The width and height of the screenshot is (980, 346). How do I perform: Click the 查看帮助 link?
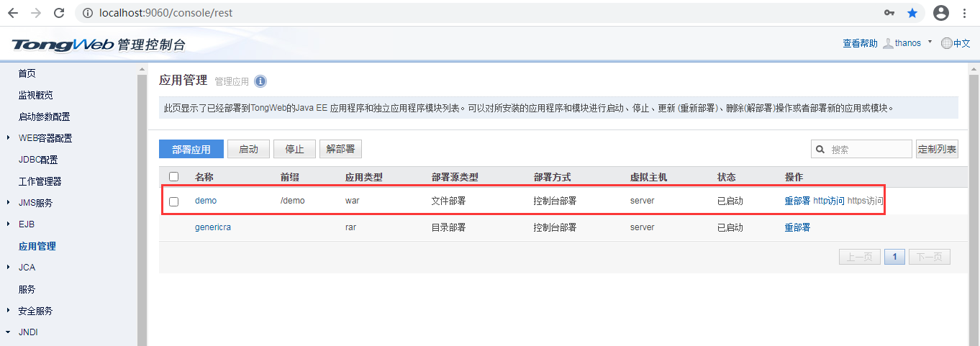click(860, 43)
